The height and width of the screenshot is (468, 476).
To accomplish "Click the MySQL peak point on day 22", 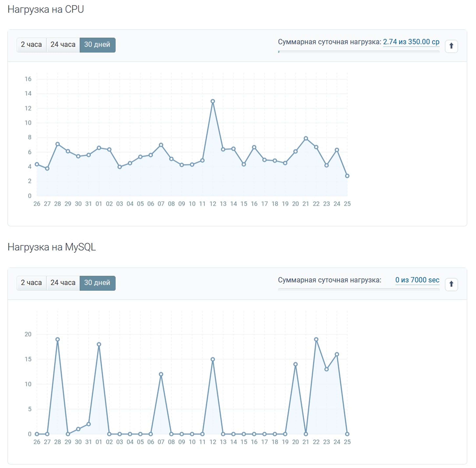I will tap(316, 340).
